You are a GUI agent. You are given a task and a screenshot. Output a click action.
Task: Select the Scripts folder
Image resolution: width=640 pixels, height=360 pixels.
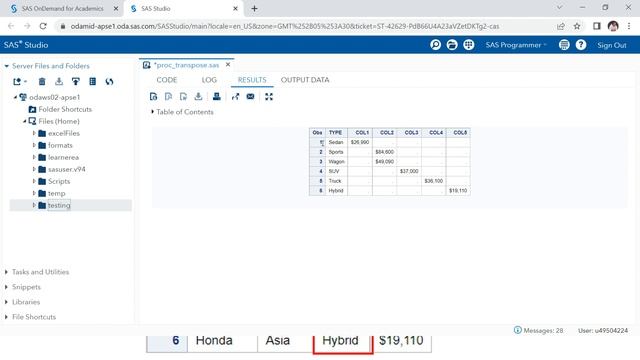click(x=59, y=181)
